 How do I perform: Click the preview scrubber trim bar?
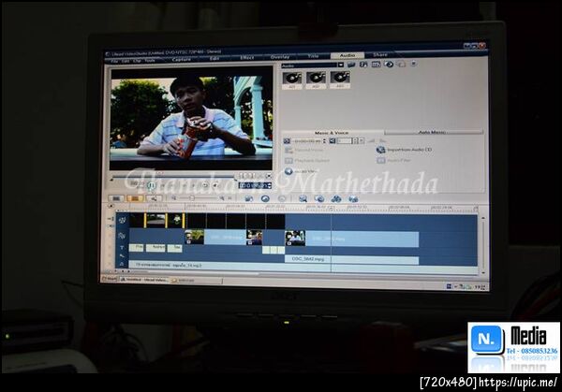(173, 177)
